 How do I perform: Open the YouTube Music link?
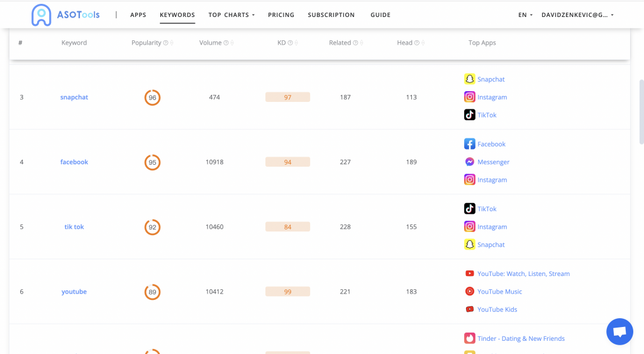[x=499, y=292]
